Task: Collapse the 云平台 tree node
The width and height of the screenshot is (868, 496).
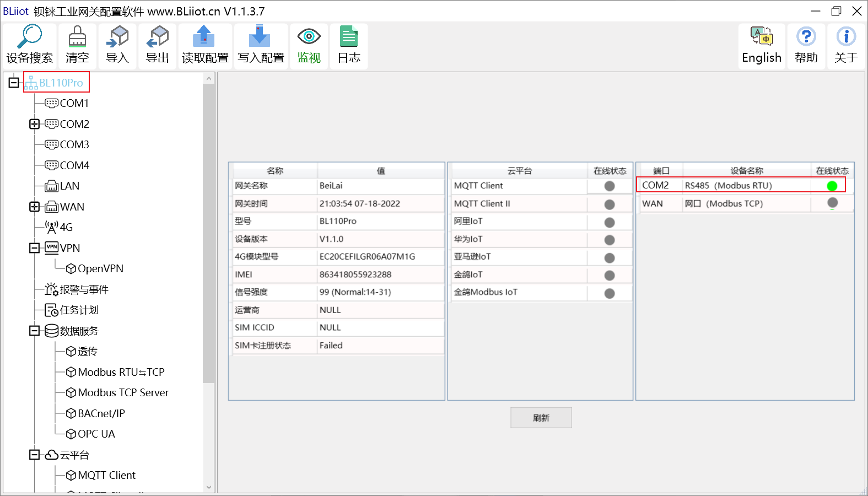Action: click(34, 455)
